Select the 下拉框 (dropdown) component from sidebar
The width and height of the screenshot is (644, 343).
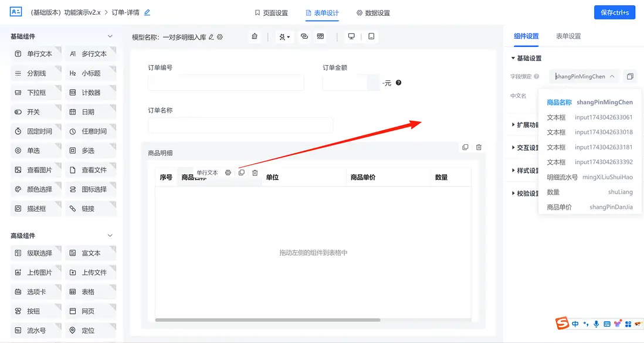tap(36, 92)
